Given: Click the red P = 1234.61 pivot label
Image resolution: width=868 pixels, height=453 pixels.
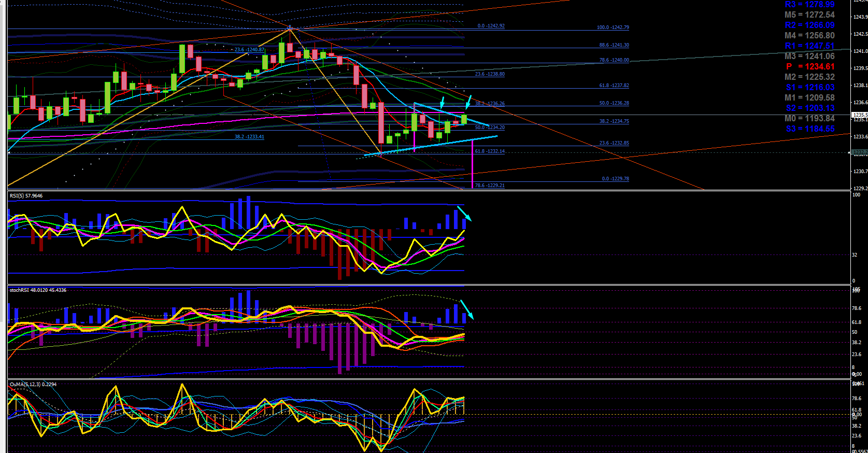Looking at the screenshot, I should tap(810, 66).
